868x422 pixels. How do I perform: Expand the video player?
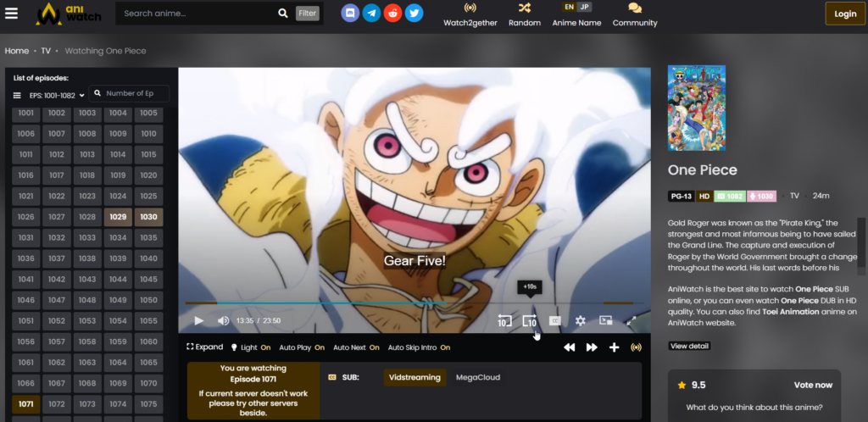(205, 347)
